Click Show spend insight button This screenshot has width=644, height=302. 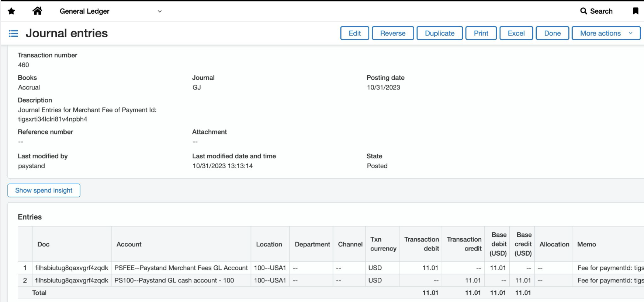click(x=44, y=190)
